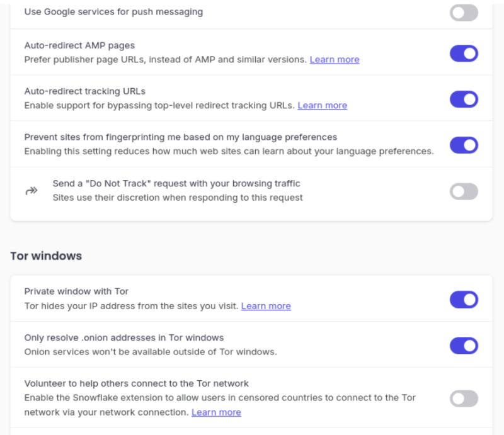Viewport: 504px width, 435px height.
Task: Click 'Learn more' for tracking URL bypassing
Action: [x=322, y=106]
